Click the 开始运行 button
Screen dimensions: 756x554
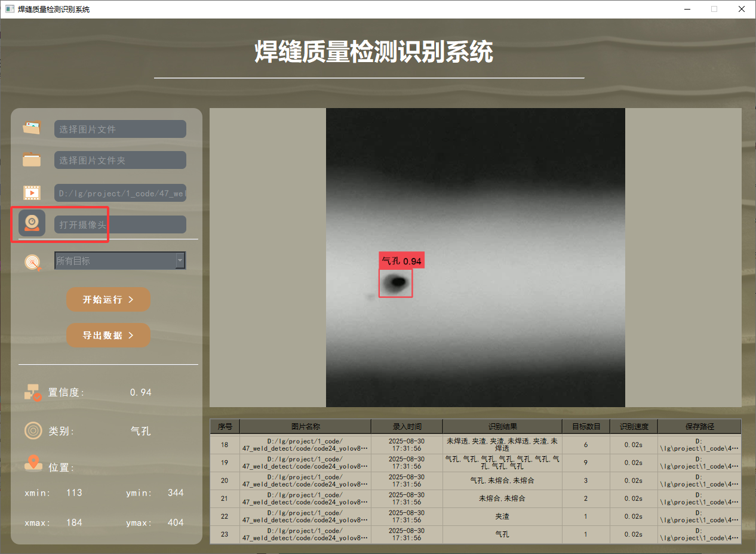pyautogui.click(x=108, y=300)
